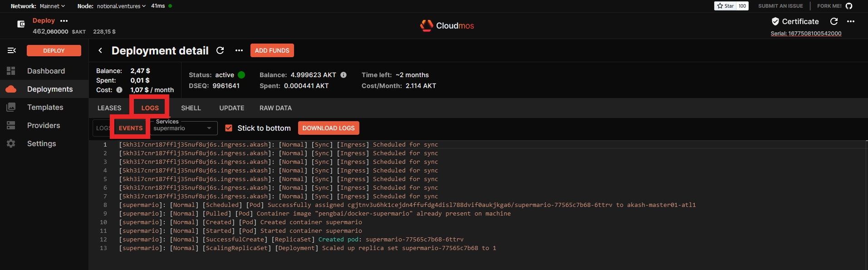The image size is (868, 270).
Task: Click the 41ms node latency text
Action: click(x=158, y=6)
